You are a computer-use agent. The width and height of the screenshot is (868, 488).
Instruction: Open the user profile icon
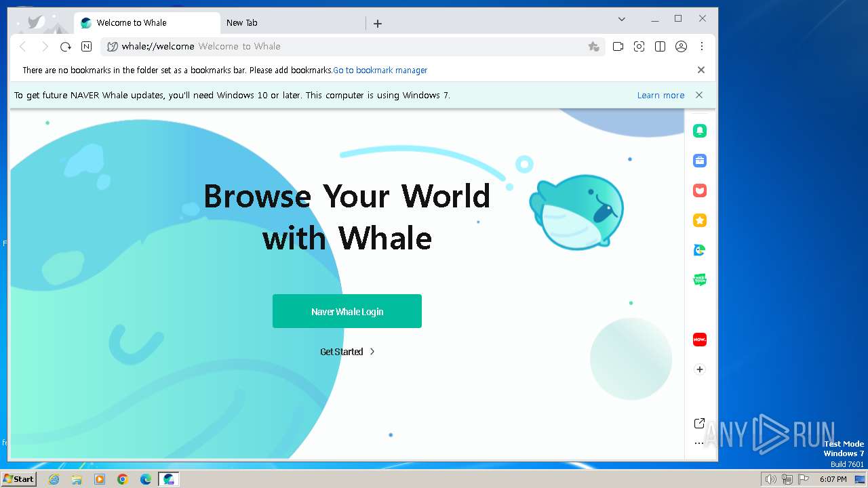point(681,47)
